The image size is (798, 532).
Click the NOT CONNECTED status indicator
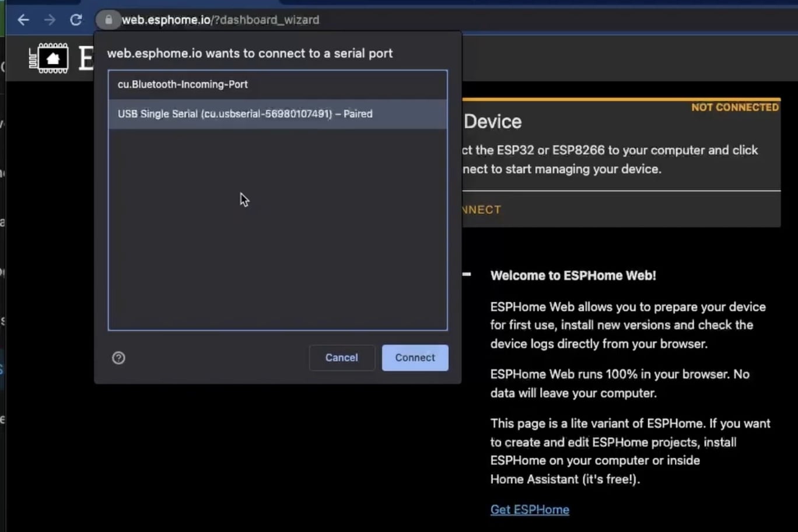[x=734, y=107]
